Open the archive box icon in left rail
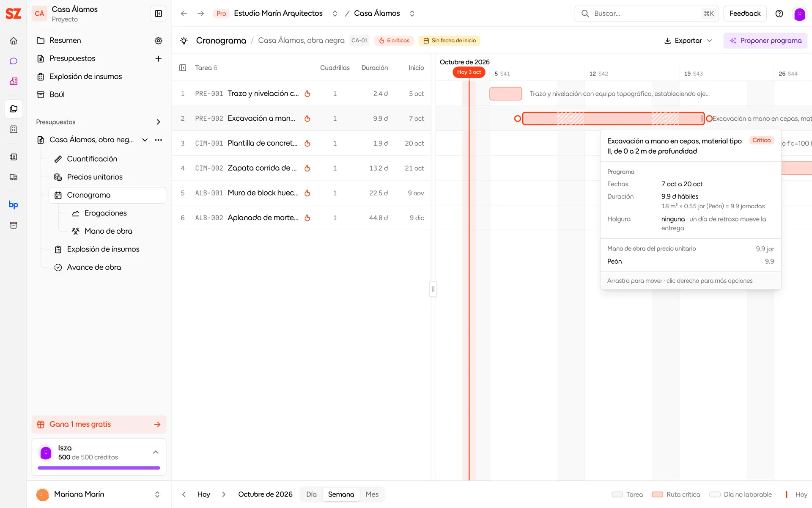 point(14,225)
